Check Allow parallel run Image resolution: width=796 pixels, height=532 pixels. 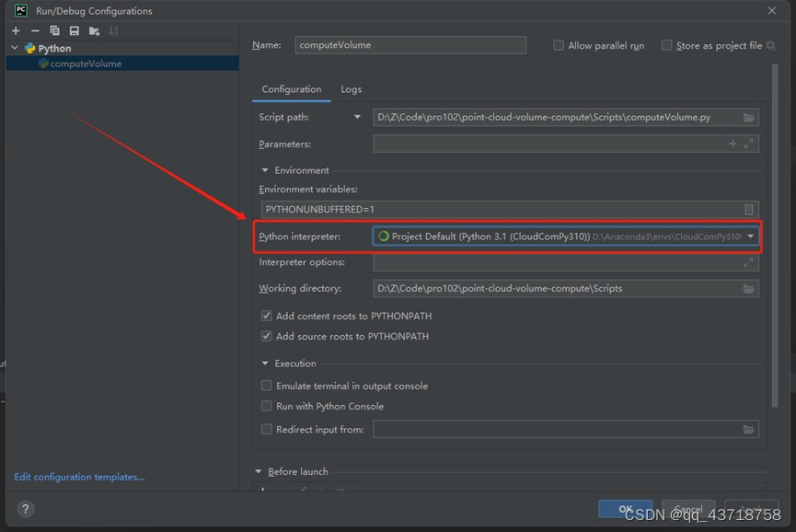coord(558,45)
